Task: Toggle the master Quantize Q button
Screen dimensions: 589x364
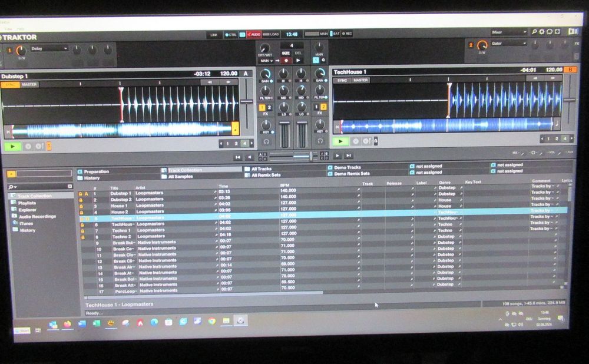Action: [x=323, y=60]
